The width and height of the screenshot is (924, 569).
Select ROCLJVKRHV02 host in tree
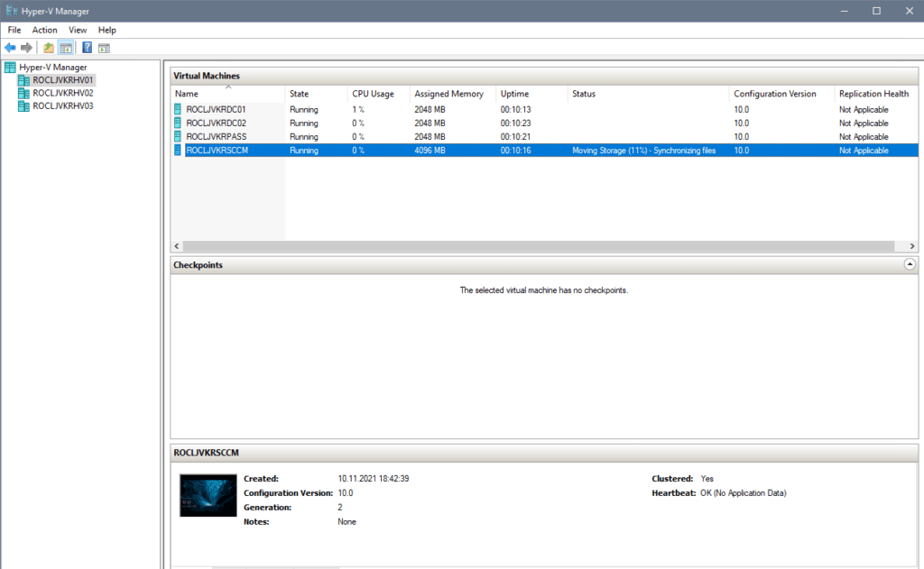click(x=62, y=93)
